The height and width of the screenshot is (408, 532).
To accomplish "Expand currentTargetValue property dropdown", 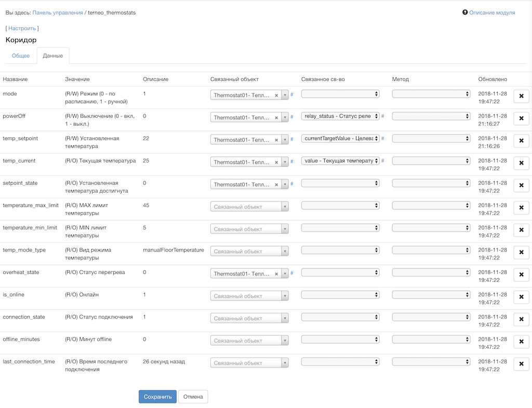I will tap(340, 139).
